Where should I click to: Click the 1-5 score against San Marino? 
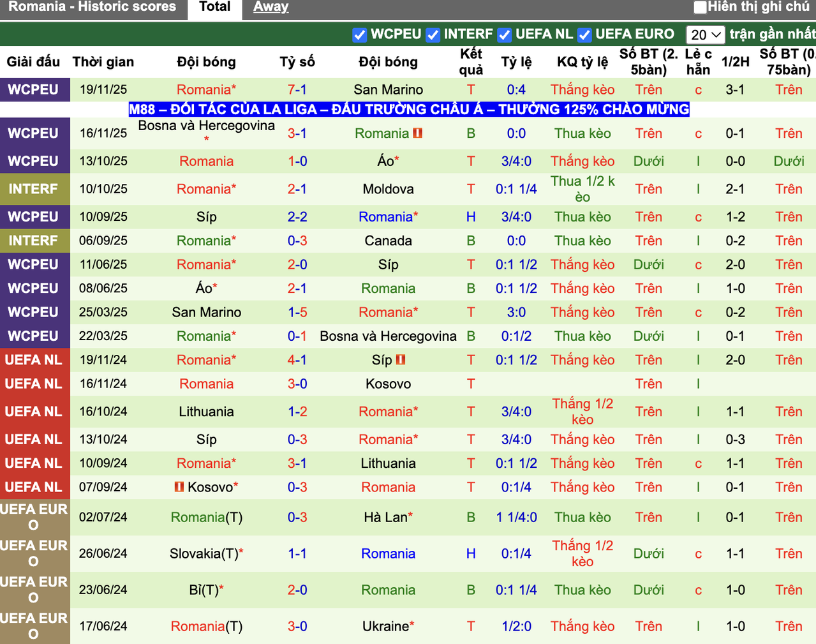(297, 312)
